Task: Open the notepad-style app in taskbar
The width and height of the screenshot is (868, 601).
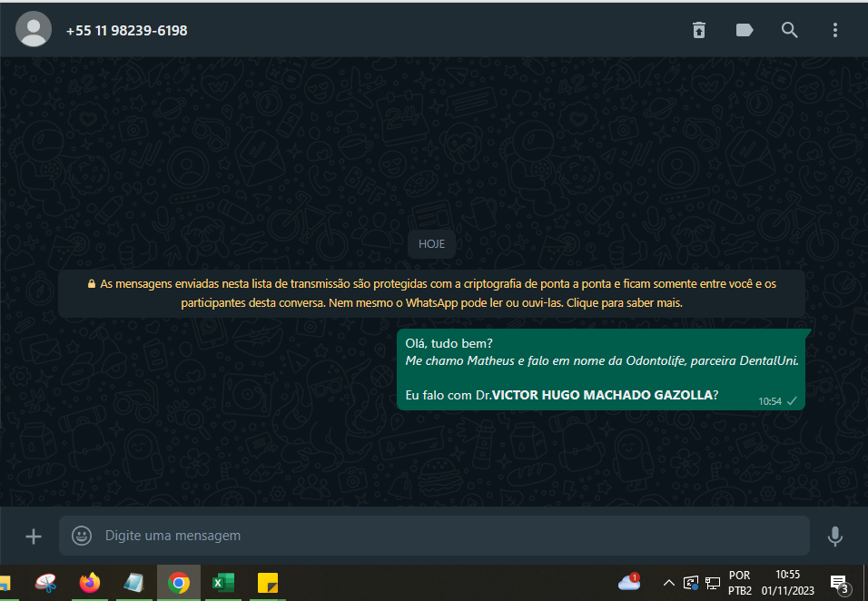Action: coord(133,583)
